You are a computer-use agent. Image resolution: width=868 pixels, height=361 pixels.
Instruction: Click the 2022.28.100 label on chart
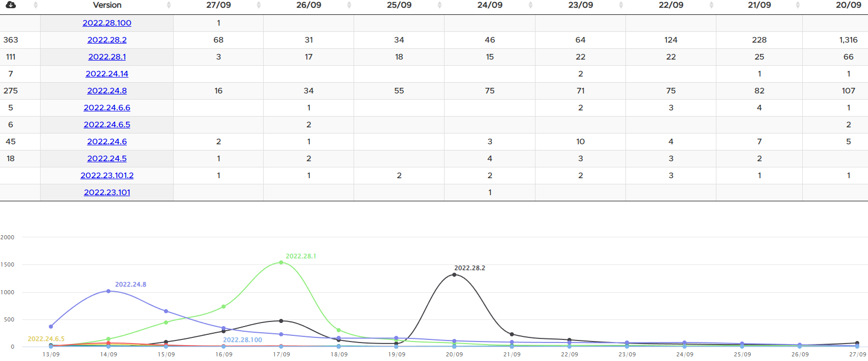tap(243, 340)
